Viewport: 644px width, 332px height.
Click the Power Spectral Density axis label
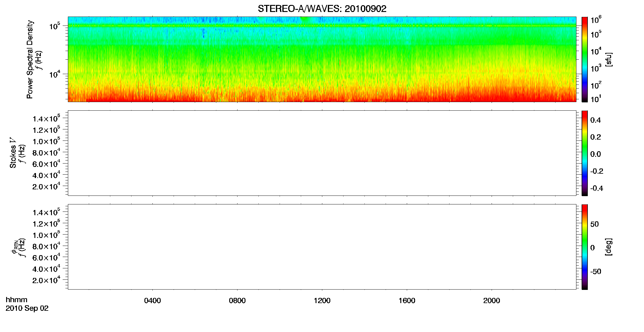click(30, 59)
